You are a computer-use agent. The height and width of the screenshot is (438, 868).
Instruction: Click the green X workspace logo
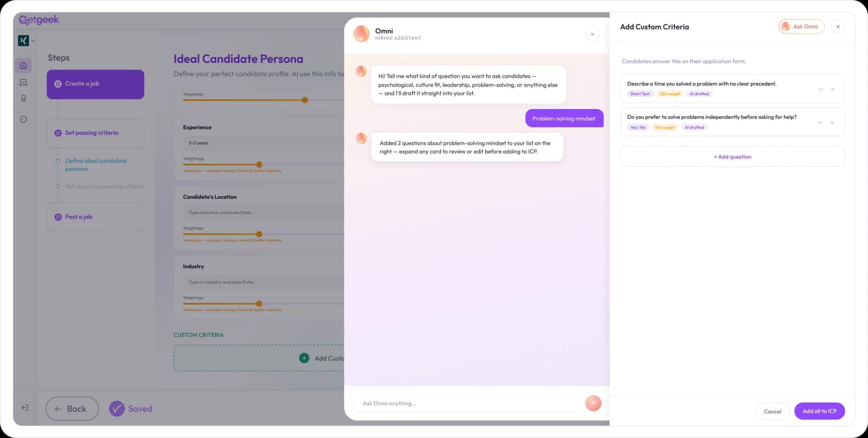(23, 41)
